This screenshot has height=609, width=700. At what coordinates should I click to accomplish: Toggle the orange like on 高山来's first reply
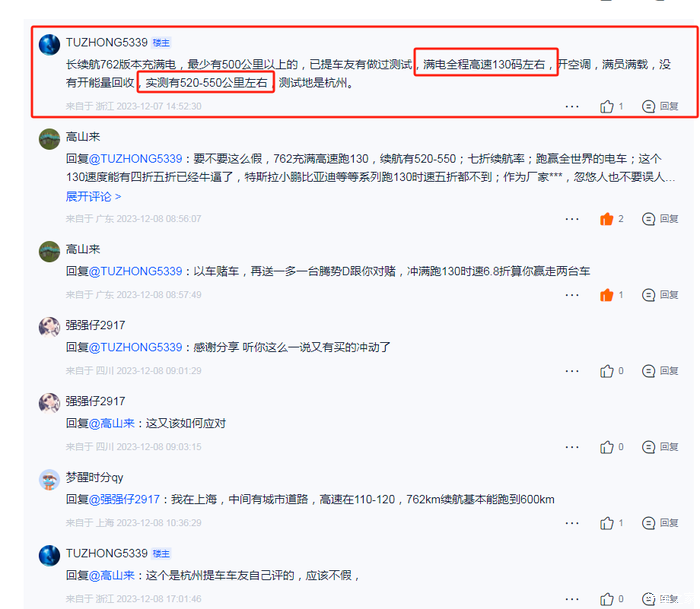tap(607, 219)
